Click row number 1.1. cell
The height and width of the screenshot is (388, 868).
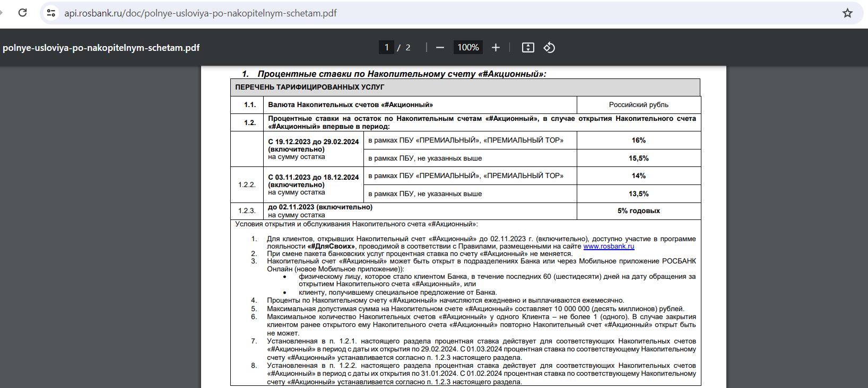pyautogui.click(x=247, y=105)
